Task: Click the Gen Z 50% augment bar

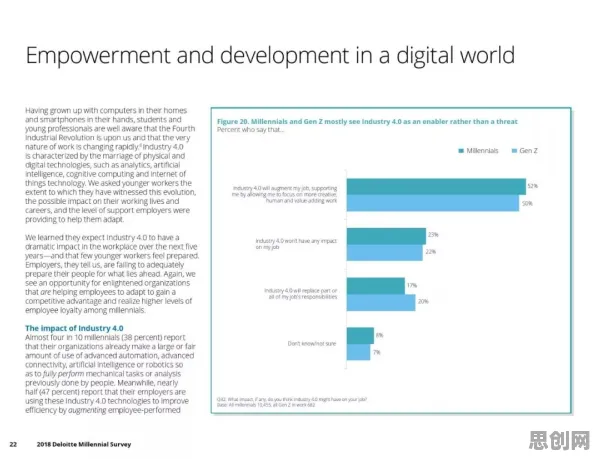Action: 433,203
